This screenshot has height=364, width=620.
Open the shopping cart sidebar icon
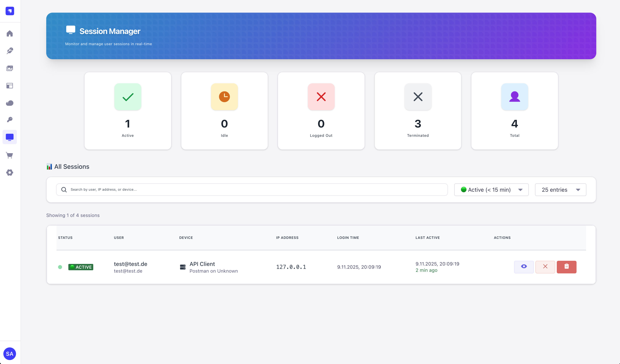click(10, 155)
